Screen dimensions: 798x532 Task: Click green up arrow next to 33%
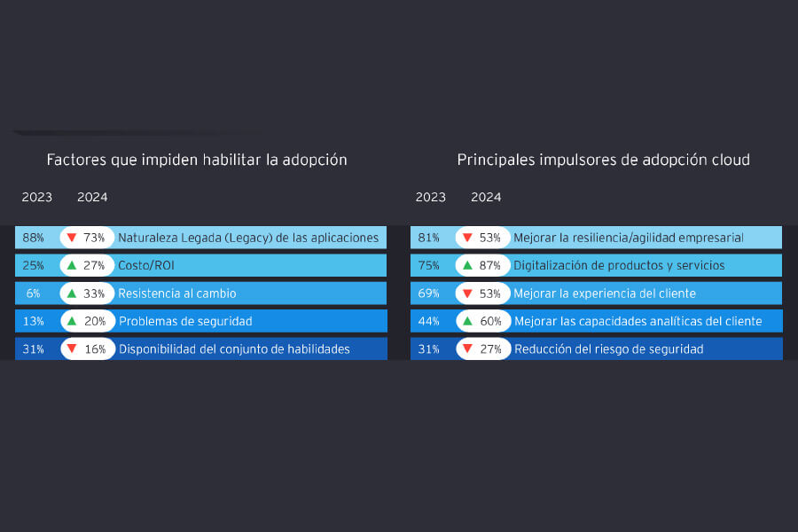tap(72, 293)
